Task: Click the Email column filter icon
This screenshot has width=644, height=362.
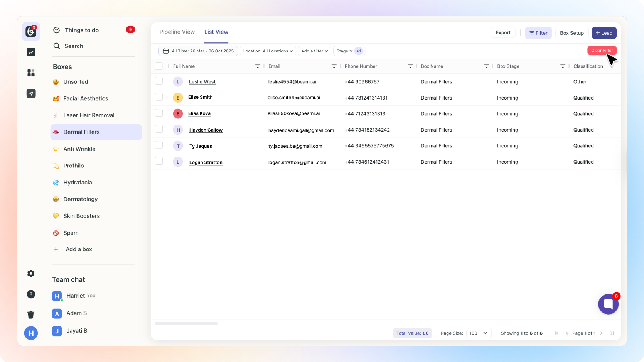Action: [x=334, y=66]
